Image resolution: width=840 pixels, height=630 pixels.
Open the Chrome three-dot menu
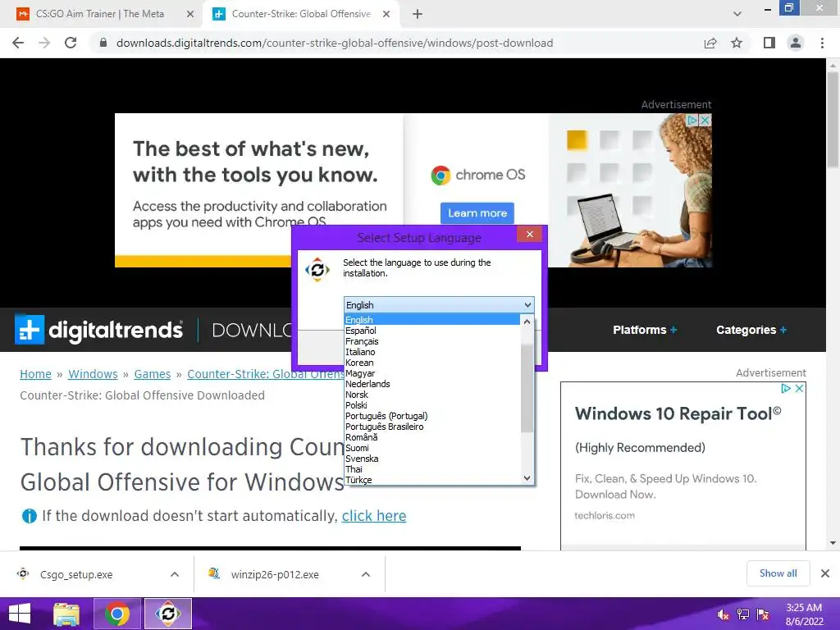click(822, 43)
